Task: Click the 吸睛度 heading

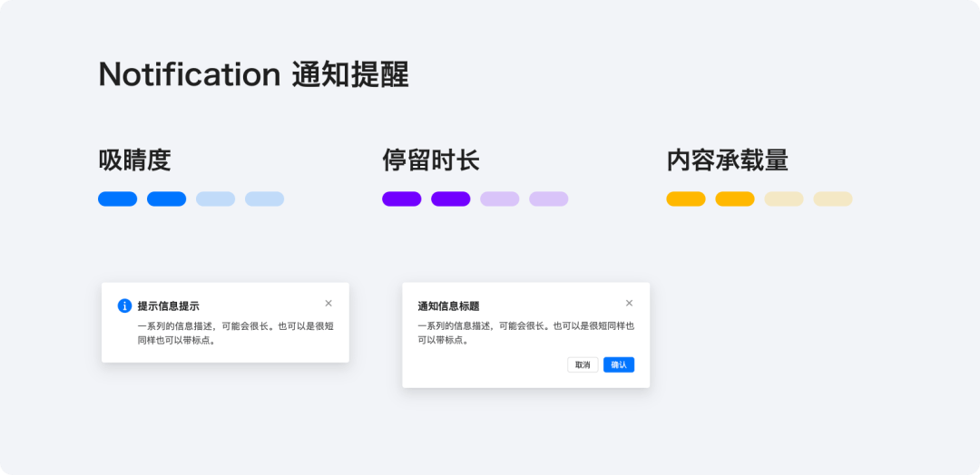Action: (x=134, y=160)
